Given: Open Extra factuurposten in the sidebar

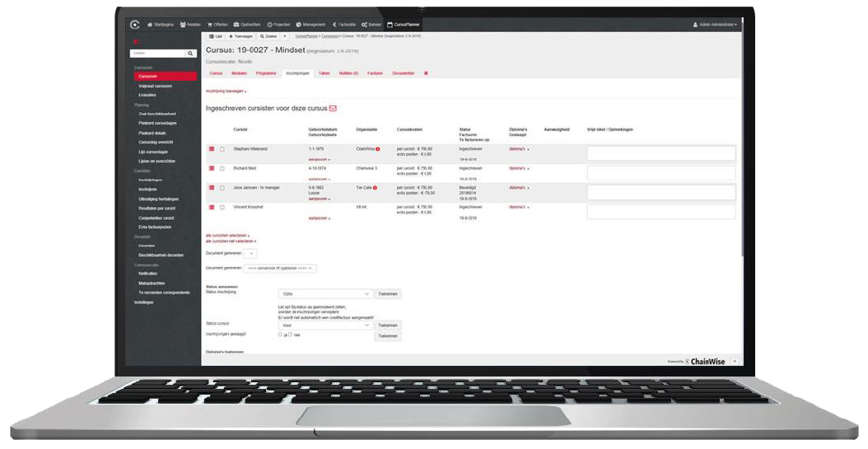Looking at the screenshot, I should click(155, 227).
